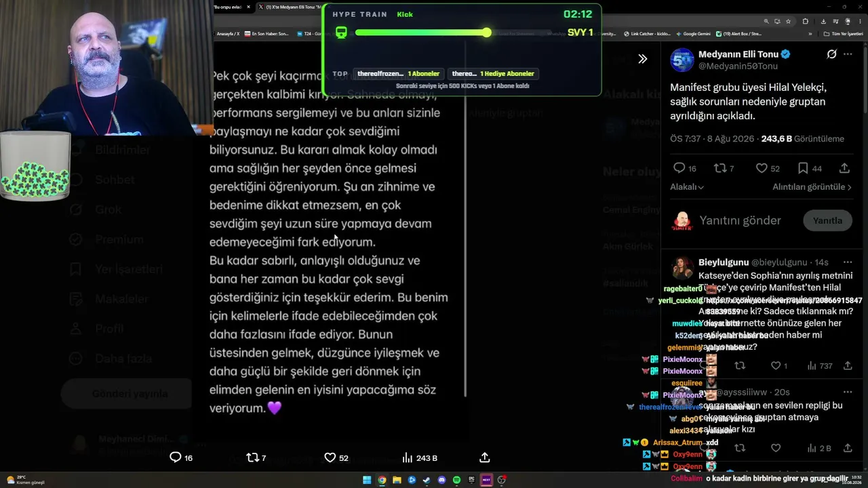Close the 'Bu orspu evladı' browser tab
The image size is (868, 488).
[x=248, y=7]
